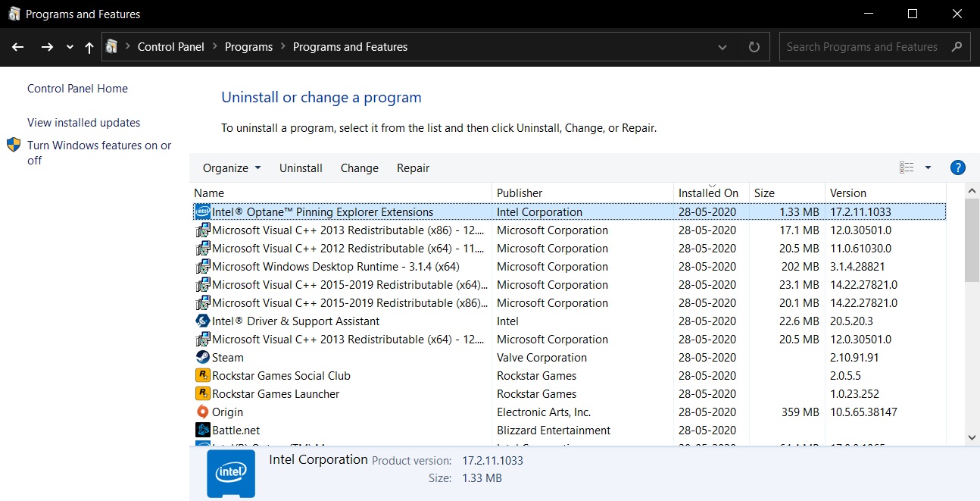Go back with the left arrow

tap(18, 47)
